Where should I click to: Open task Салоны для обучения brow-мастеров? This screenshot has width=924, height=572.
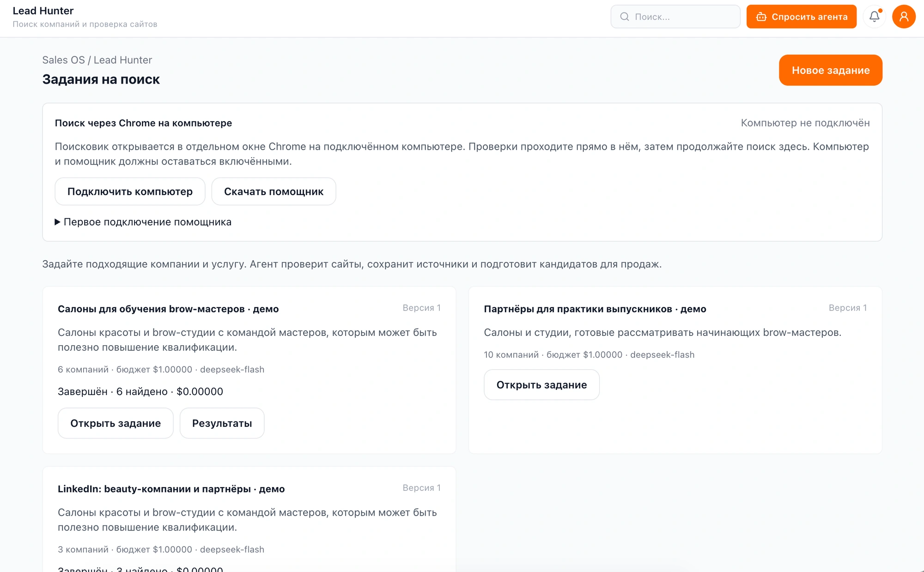click(x=115, y=423)
